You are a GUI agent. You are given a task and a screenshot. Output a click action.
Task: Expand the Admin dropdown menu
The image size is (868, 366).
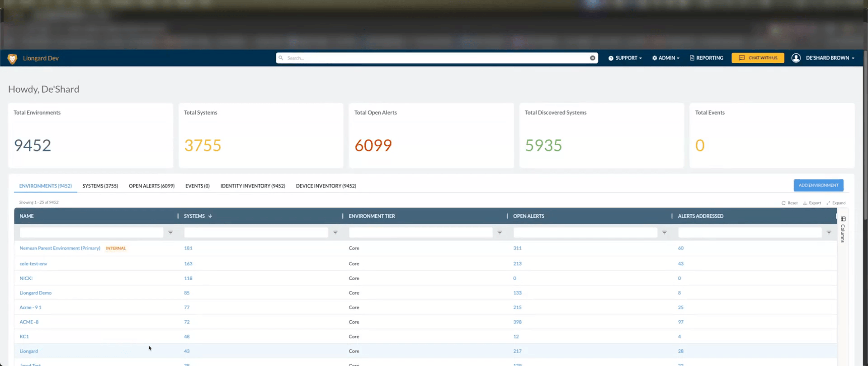coord(666,58)
